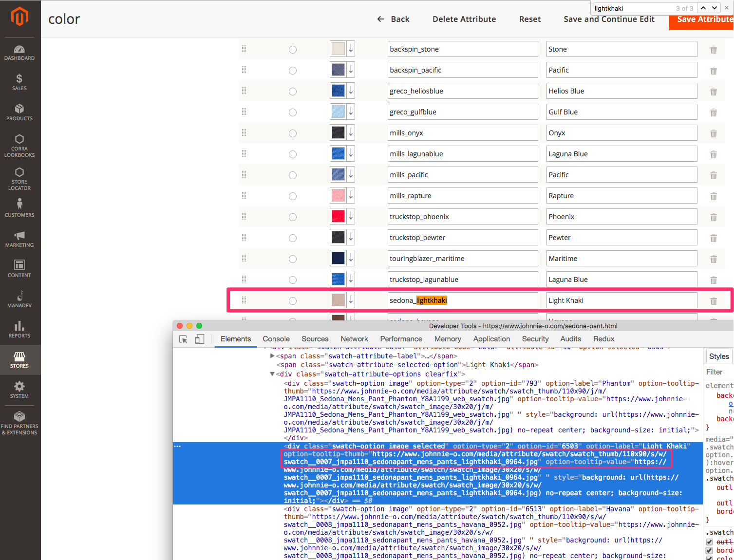The image size is (734, 560).
Task: Click the Magento logo
Action: click(19, 16)
